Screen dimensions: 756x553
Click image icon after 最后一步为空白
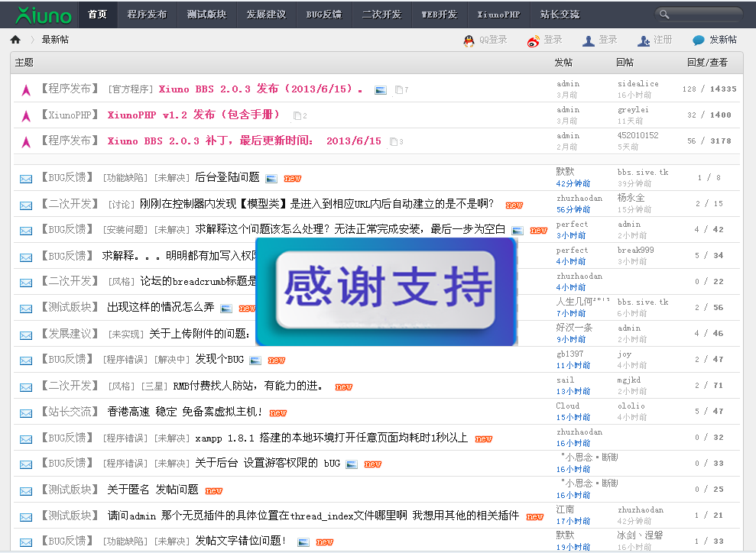point(518,230)
